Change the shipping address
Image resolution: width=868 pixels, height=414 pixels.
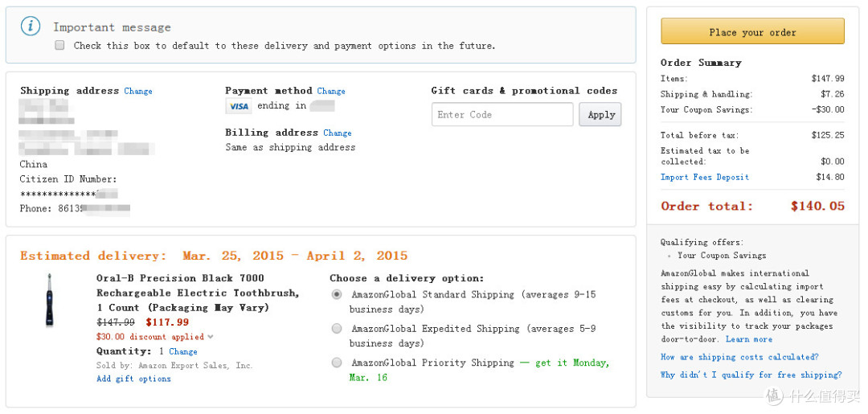pyautogui.click(x=138, y=91)
